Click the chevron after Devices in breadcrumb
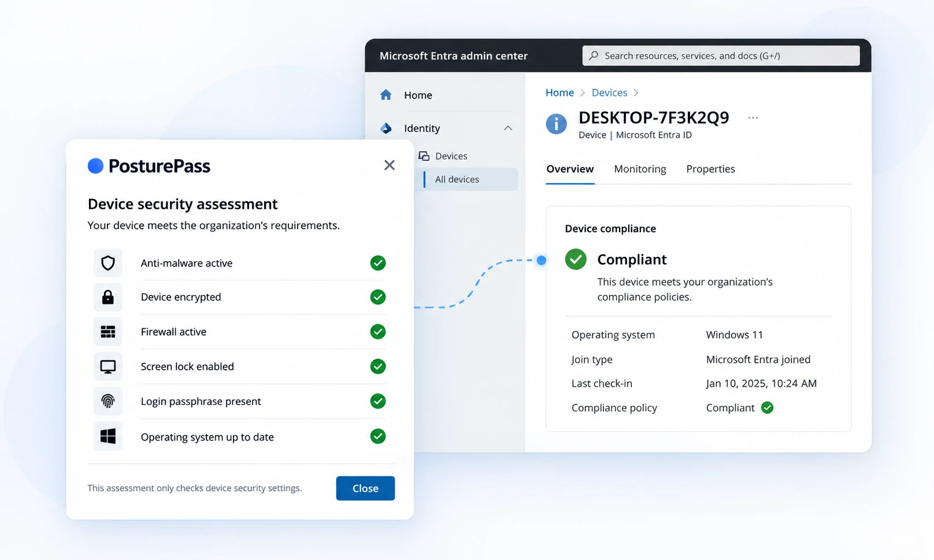 pyautogui.click(x=636, y=93)
